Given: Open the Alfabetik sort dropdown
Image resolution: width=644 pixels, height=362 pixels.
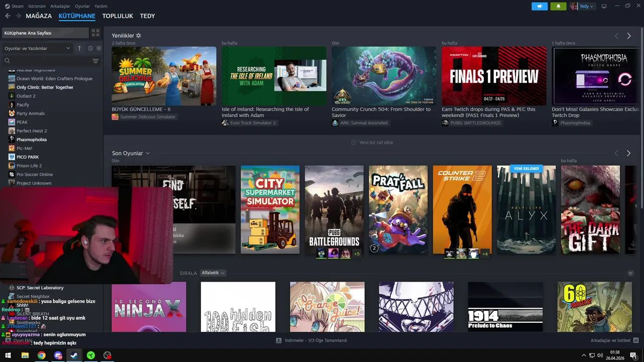Looking at the screenshot, I should pyautogui.click(x=212, y=273).
